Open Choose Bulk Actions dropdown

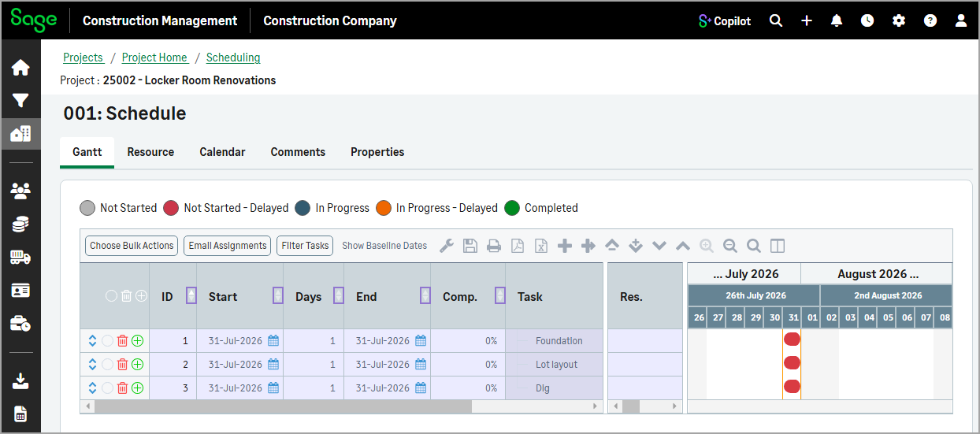(132, 246)
